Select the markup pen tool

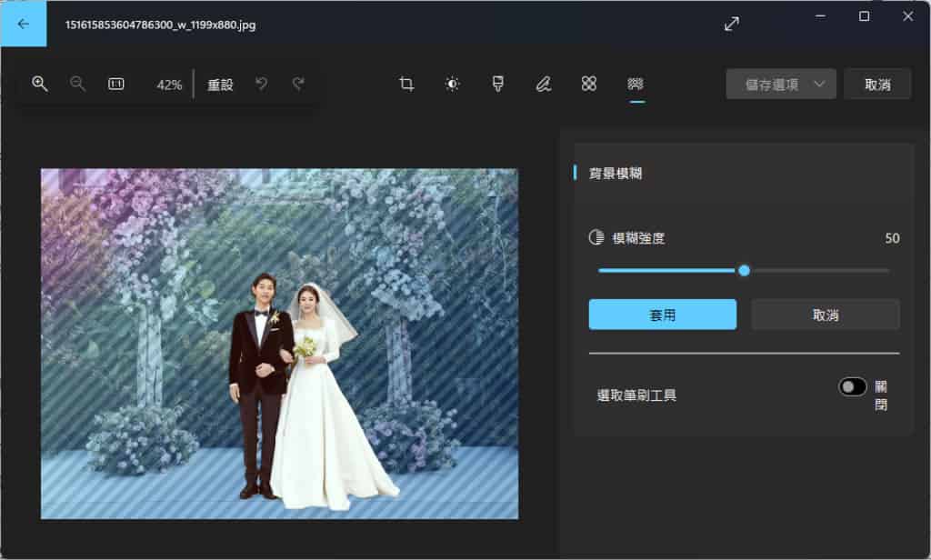544,84
